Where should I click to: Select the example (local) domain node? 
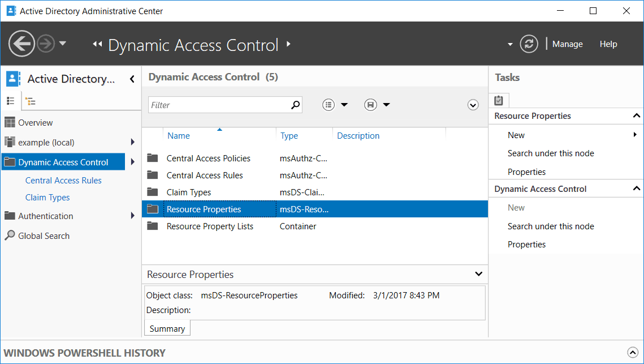(46, 142)
